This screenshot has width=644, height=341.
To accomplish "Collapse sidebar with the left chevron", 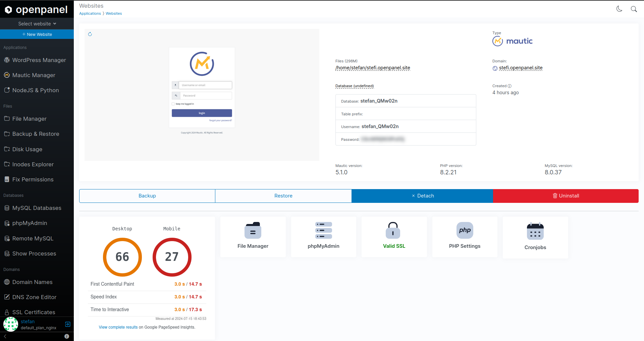I will [x=5, y=336].
